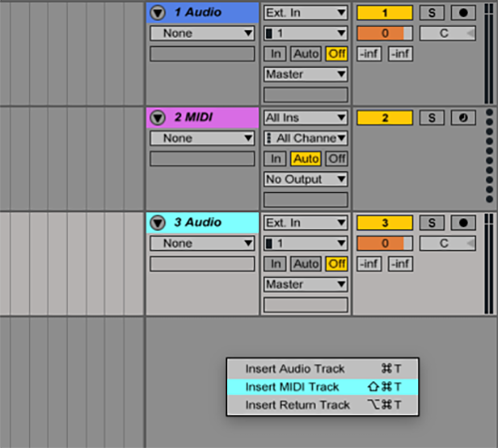Click first -inf peak level on 3 Audio
The height and width of the screenshot is (448, 498).
[370, 264]
